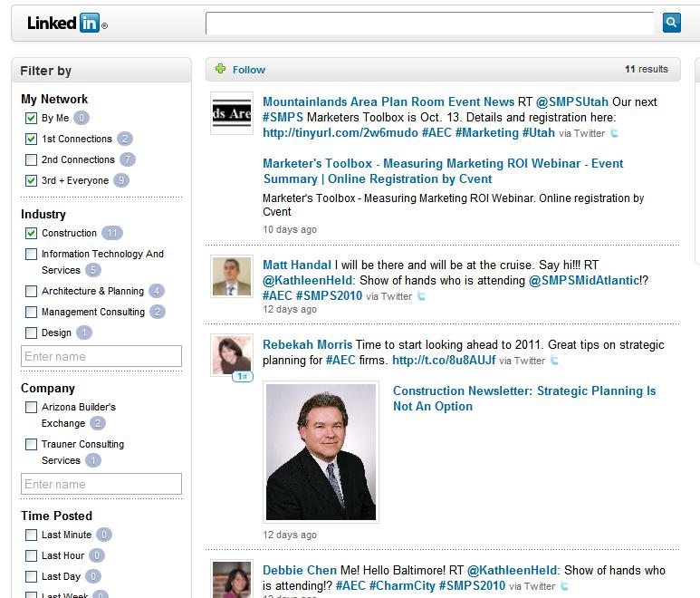Open Matt Handal's profile photo
The height and width of the screenshot is (598, 700).
pos(232,276)
